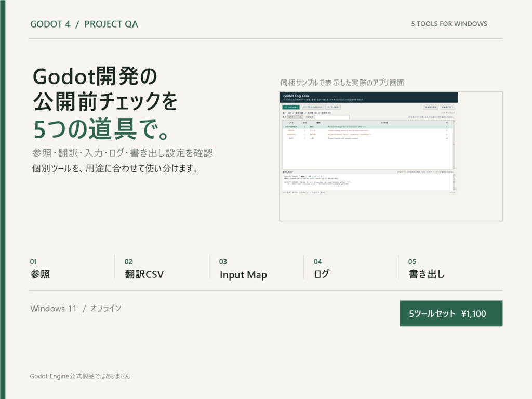Click the content search field in Log Lens

(x=332, y=117)
